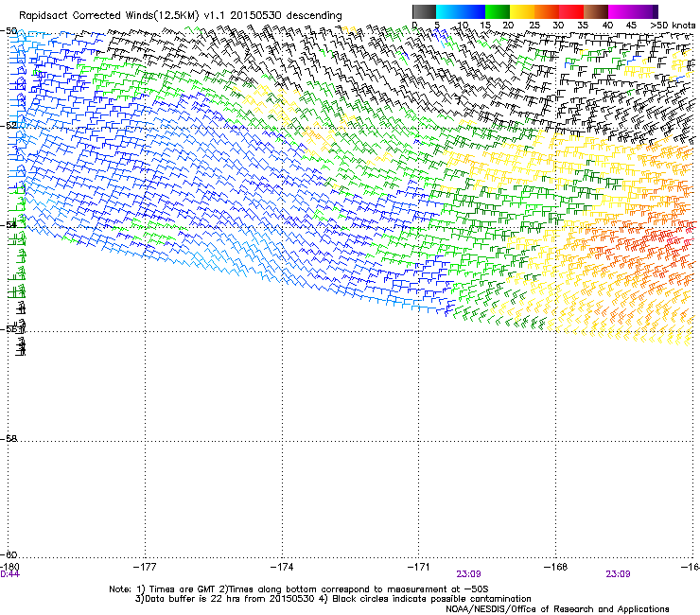Click the yellow 20-25 knots legend swatch
This screenshot has height=615, width=700.
click(x=522, y=11)
